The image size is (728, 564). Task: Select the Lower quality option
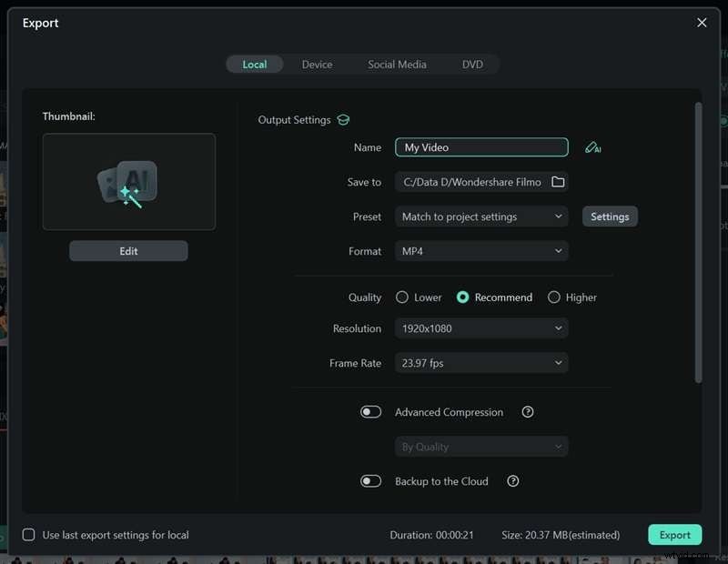coord(402,297)
